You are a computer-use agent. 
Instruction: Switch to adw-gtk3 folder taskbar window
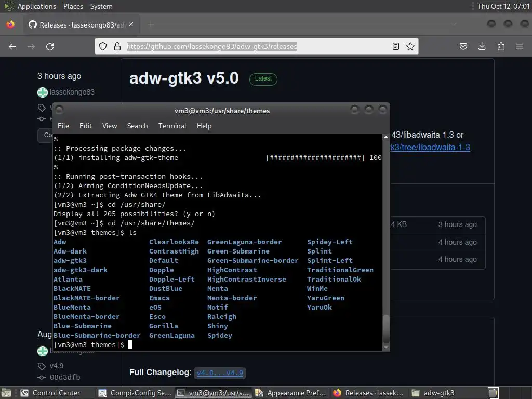(x=446, y=393)
